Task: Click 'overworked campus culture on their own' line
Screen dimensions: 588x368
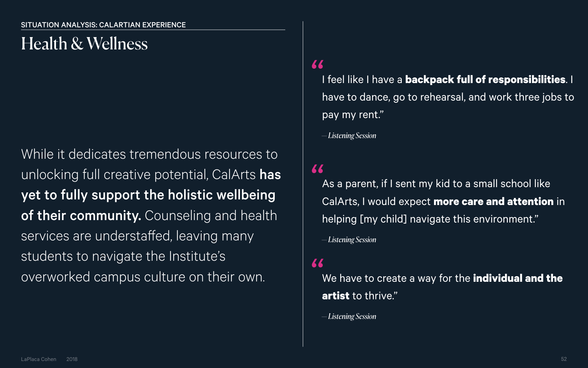Action: pyautogui.click(x=143, y=277)
